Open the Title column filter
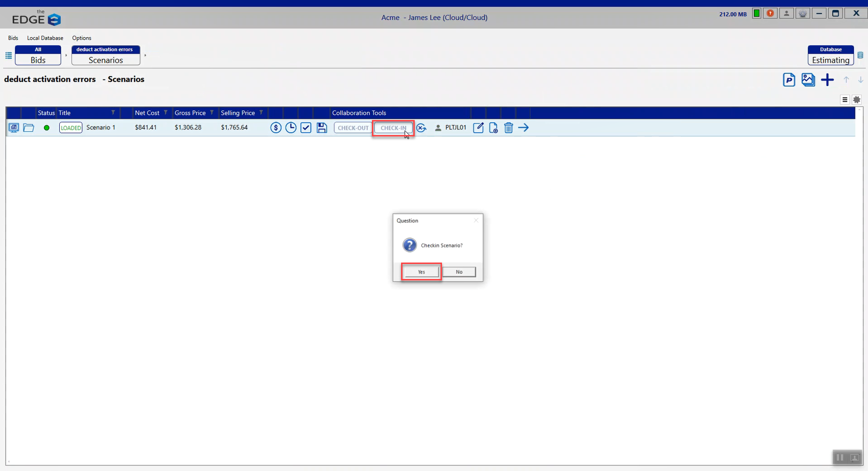 tap(113, 113)
